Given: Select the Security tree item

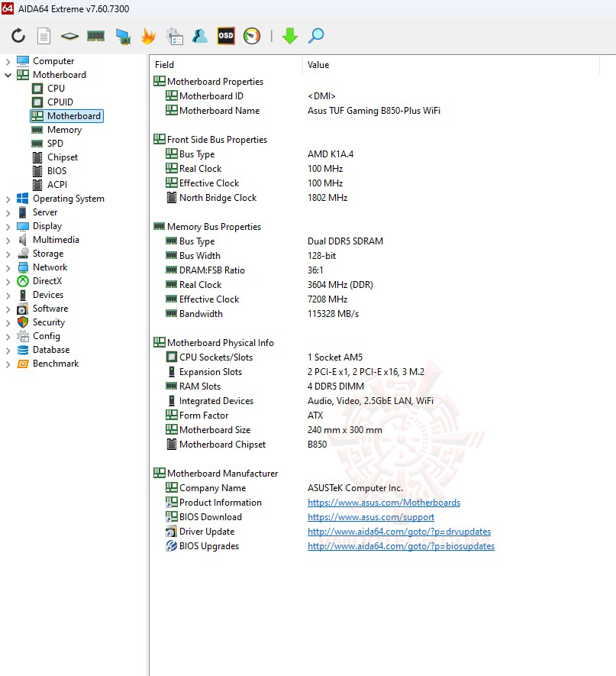Looking at the screenshot, I should pyautogui.click(x=49, y=322).
